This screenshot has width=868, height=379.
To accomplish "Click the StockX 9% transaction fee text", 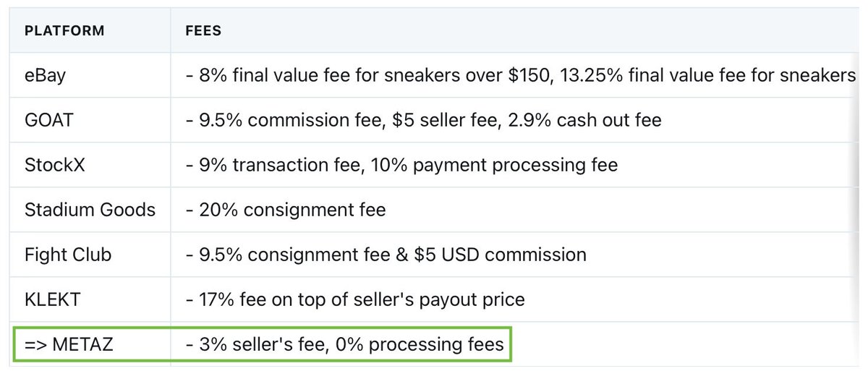I will click(x=280, y=164).
